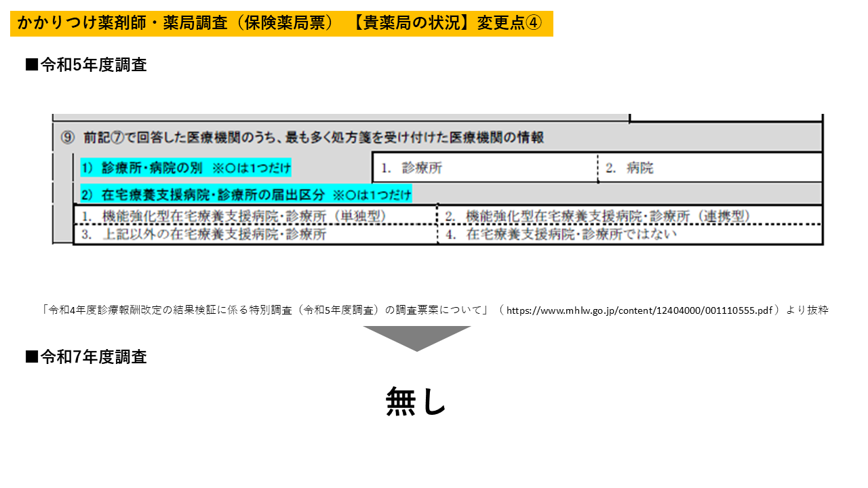Viewport: 868px width, 488px height.
Task: Select 上記以外の在宅療養支援病院・診療所 option
Action: pyautogui.click(x=204, y=235)
